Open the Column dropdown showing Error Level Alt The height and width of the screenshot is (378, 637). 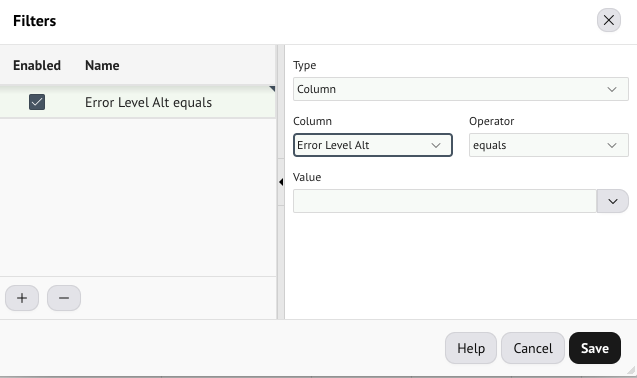pyautogui.click(x=373, y=145)
